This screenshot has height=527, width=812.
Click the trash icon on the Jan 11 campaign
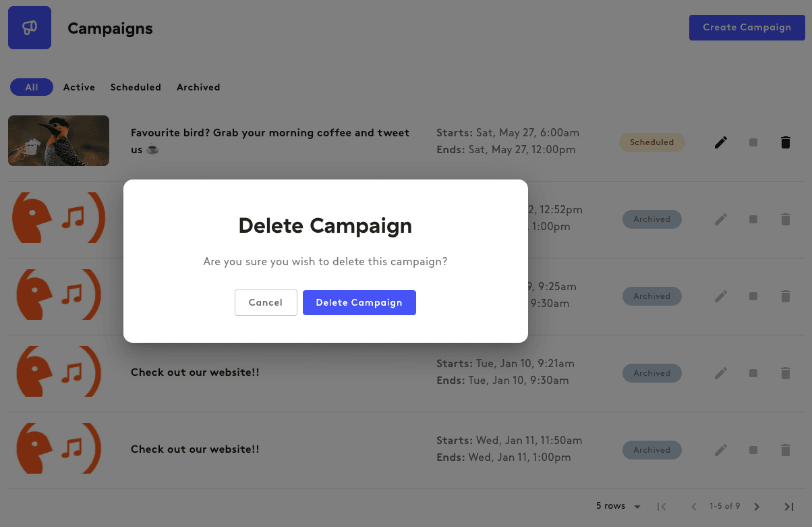tap(786, 449)
